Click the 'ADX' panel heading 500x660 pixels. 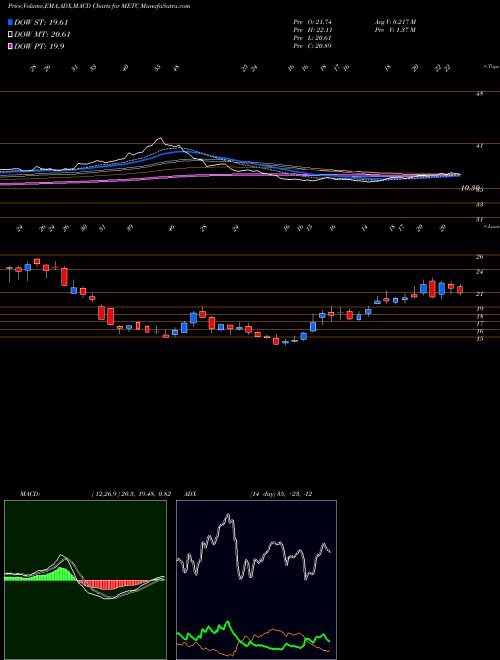click(x=191, y=494)
